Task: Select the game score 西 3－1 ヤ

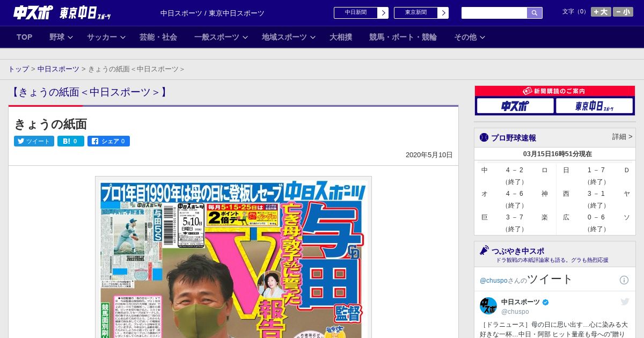Action: (x=596, y=200)
